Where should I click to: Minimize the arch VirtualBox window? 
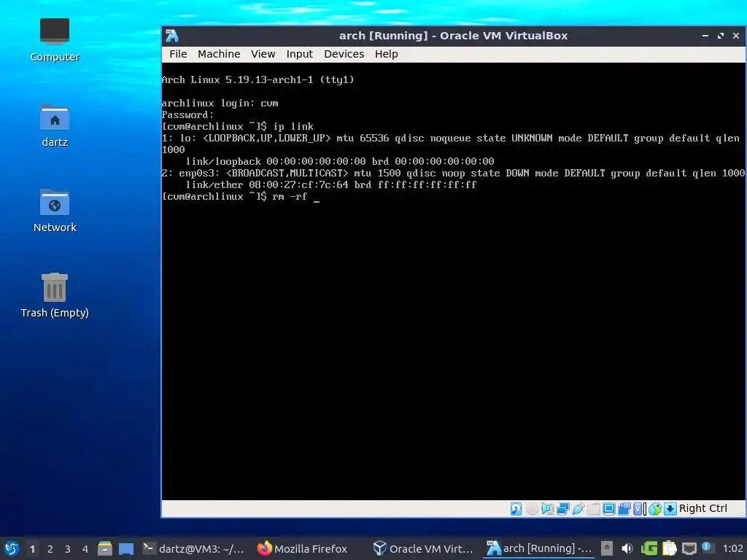tap(705, 36)
